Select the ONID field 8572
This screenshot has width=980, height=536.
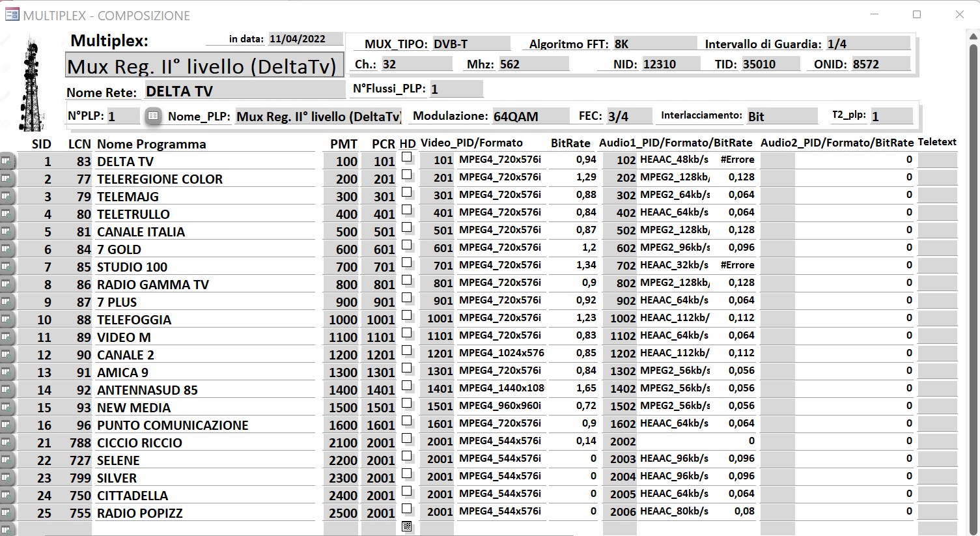[x=880, y=64]
